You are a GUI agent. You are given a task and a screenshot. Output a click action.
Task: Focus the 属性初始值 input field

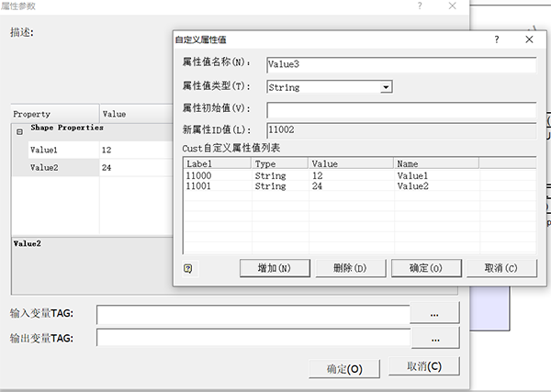(400, 110)
